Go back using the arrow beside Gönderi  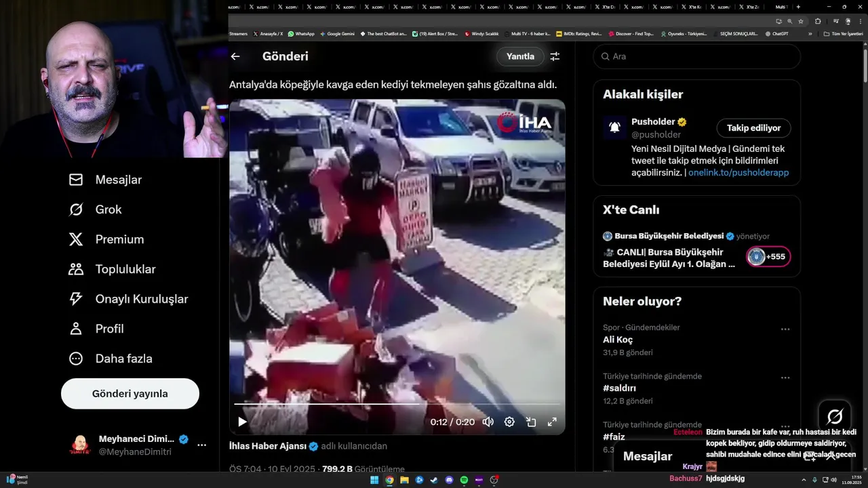coord(235,56)
